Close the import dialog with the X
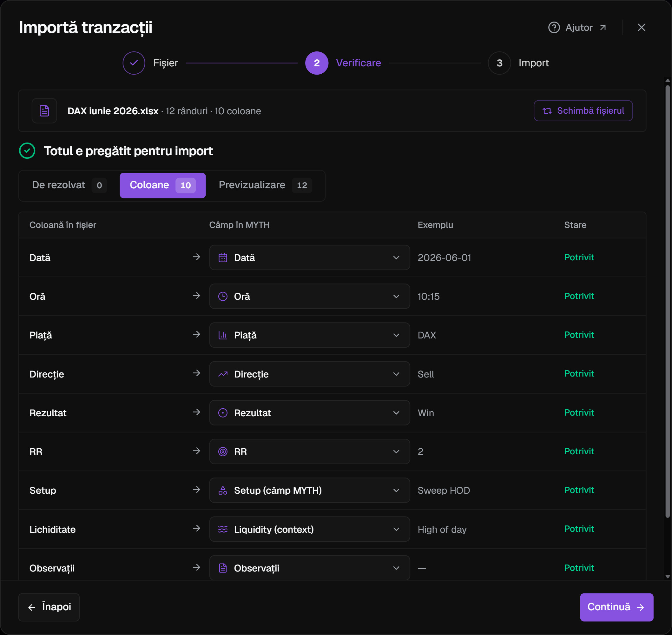The image size is (672, 635). pyautogui.click(x=641, y=27)
